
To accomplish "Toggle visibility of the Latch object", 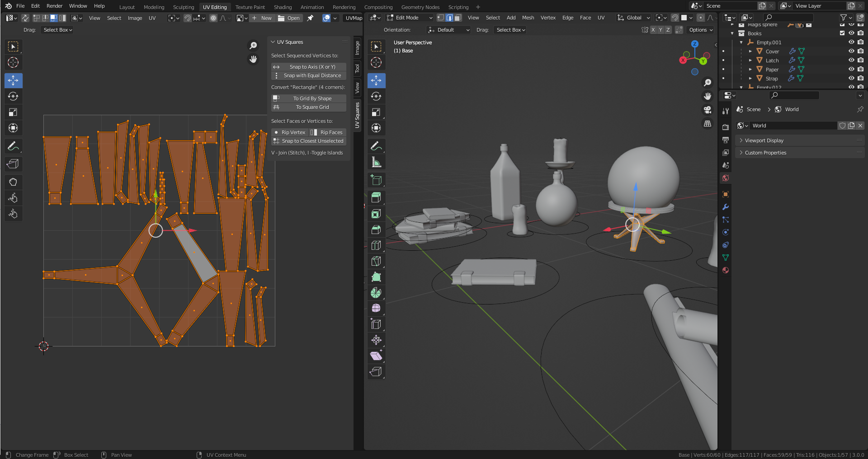I will pos(851,60).
